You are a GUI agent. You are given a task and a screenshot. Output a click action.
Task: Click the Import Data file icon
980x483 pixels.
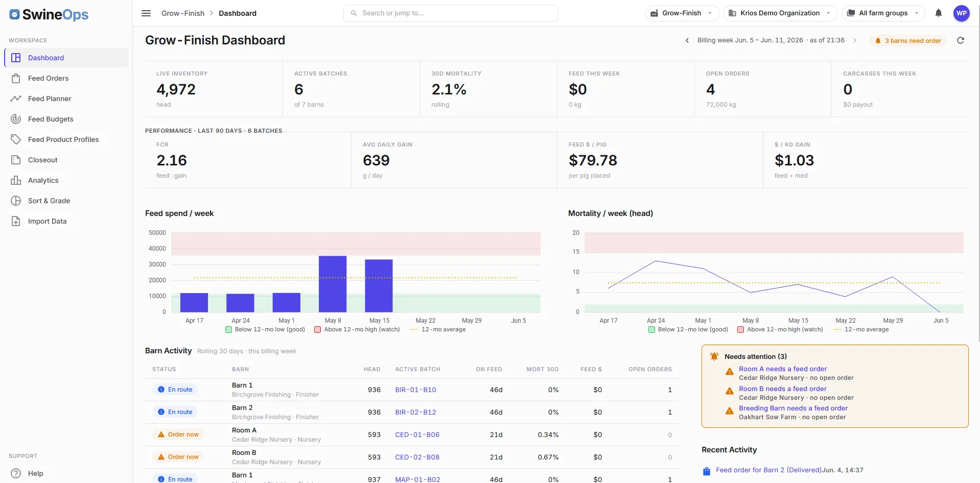point(16,221)
